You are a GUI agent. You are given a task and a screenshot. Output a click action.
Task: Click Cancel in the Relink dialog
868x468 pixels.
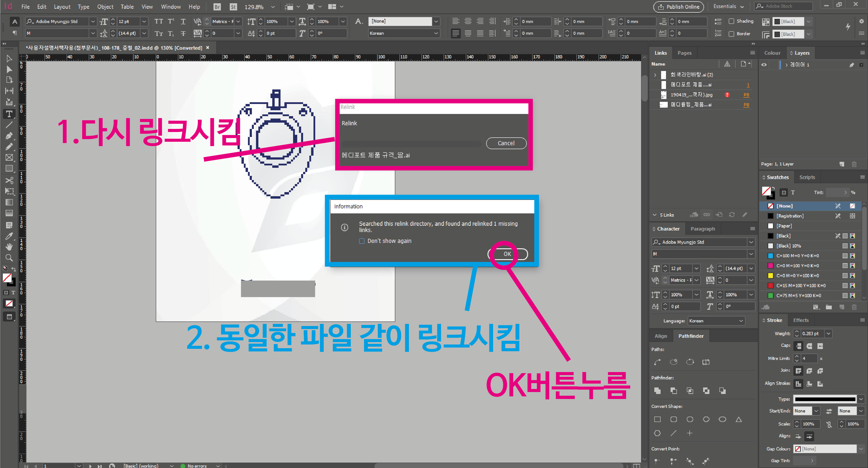point(506,143)
